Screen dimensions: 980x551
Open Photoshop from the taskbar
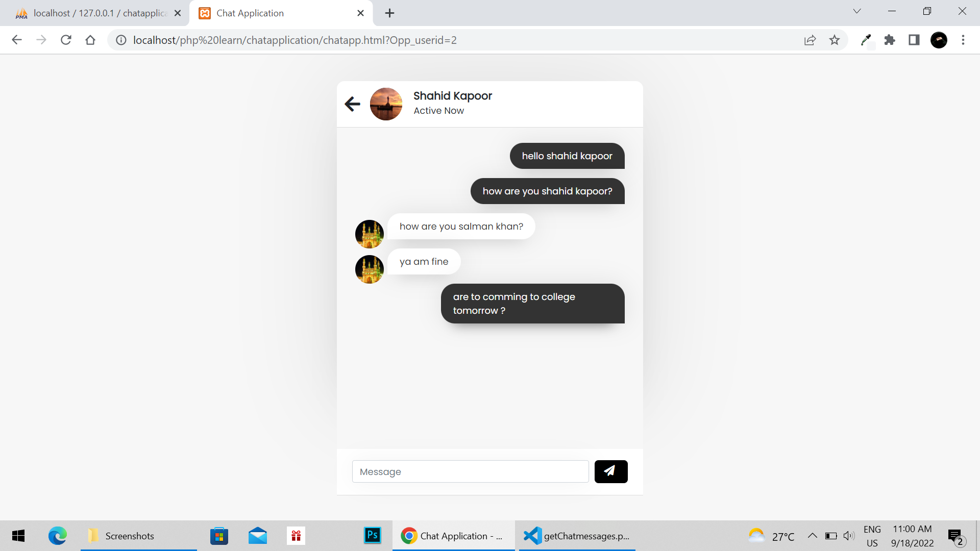373,535
